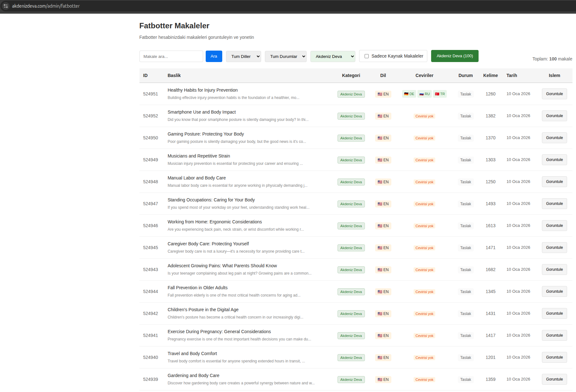Click Goruntule in Standing Occupations row
The height and width of the screenshot is (392, 576).
[554, 204]
